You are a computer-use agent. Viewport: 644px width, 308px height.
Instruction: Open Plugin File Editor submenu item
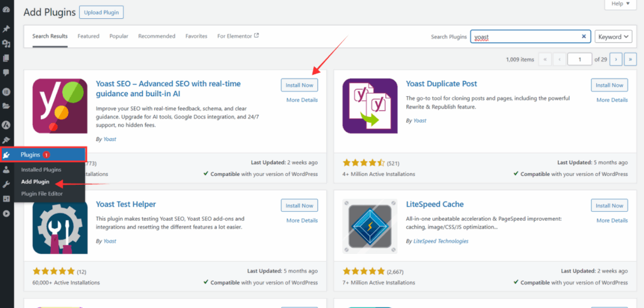(x=42, y=194)
